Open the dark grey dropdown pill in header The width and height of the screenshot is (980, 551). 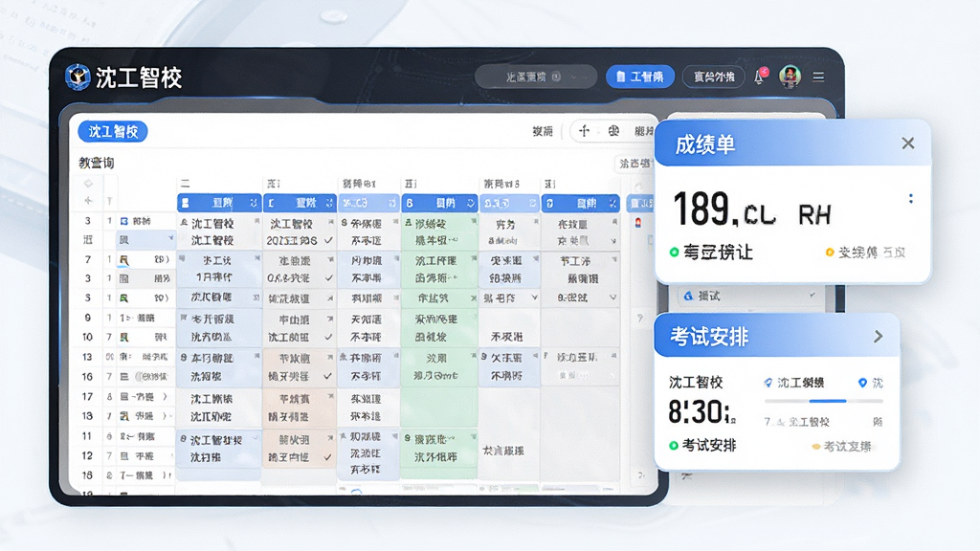point(536,77)
